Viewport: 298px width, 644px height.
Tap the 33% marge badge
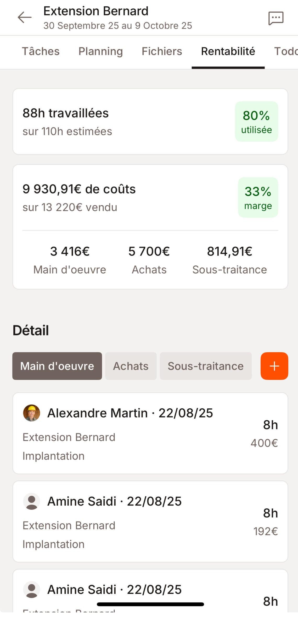258,198
